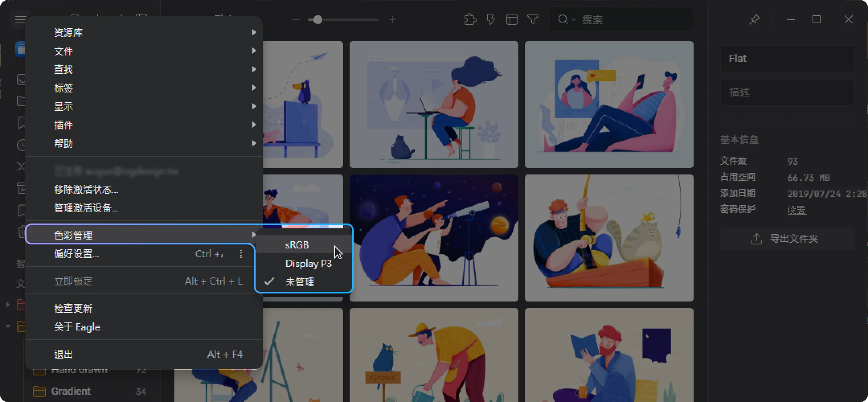The width and height of the screenshot is (868, 402).
Task: Click the 基本信息 section heading
Action: coord(739,139)
